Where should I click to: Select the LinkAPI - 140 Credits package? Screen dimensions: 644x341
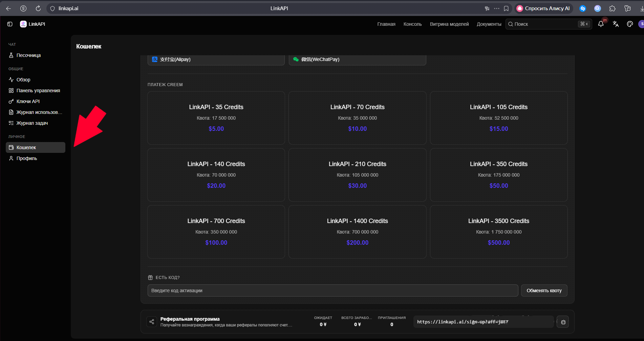point(216,175)
